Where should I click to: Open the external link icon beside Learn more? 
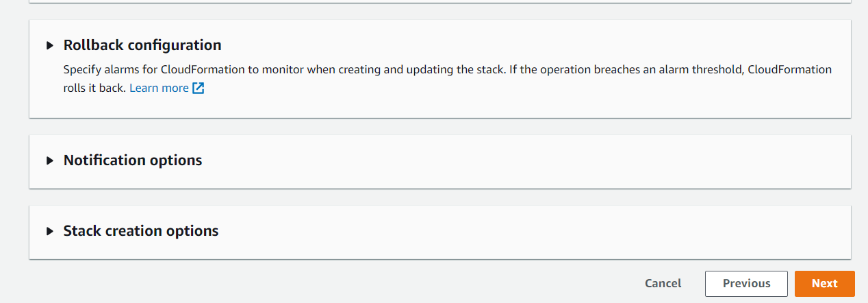tap(199, 88)
